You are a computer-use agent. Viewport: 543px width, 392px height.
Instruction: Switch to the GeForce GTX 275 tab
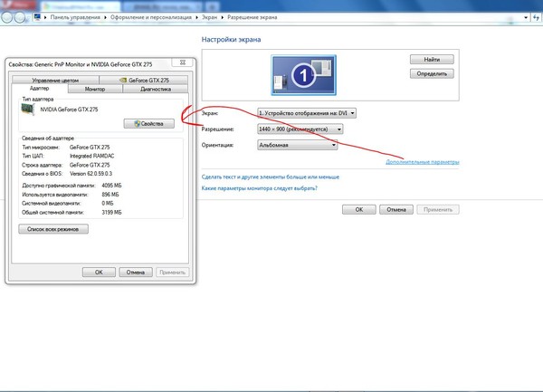[x=144, y=80]
